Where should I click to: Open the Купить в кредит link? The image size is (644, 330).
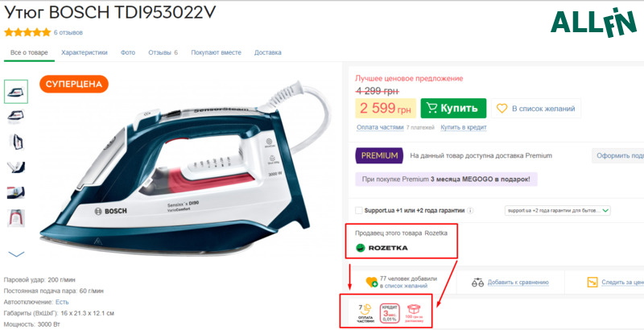[x=464, y=128]
